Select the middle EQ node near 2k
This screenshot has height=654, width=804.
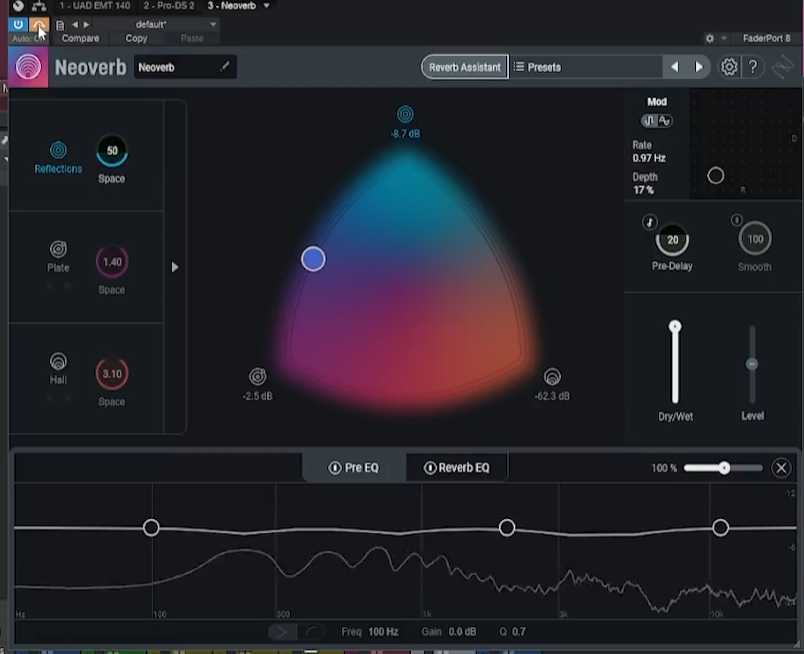click(x=507, y=527)
